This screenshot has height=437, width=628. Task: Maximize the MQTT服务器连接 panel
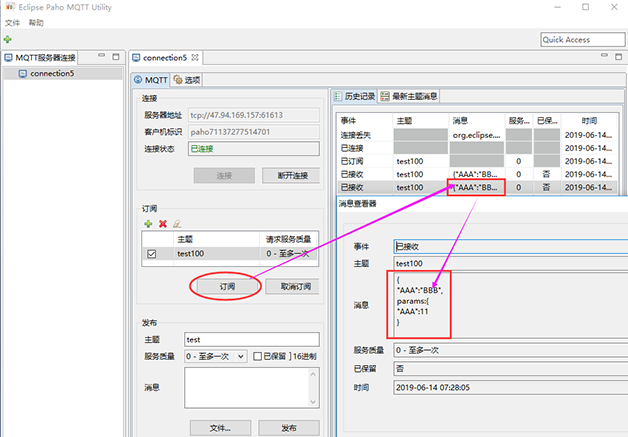[x=118, y=58]
